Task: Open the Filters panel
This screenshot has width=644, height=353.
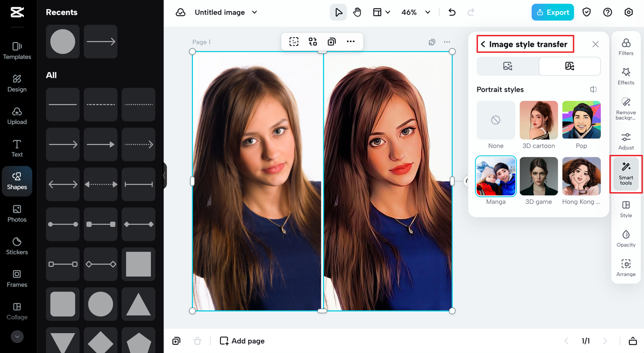Action: tap(626, 47)
